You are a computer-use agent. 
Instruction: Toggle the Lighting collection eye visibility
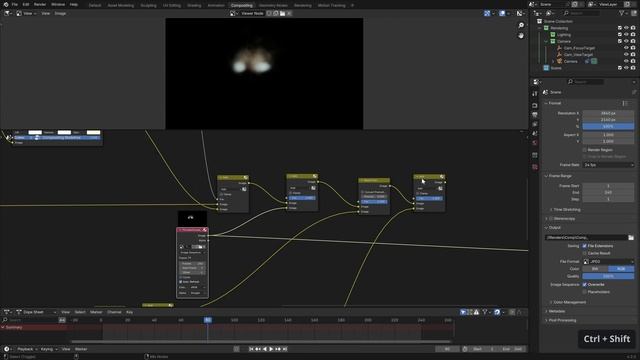pos(626,35)
